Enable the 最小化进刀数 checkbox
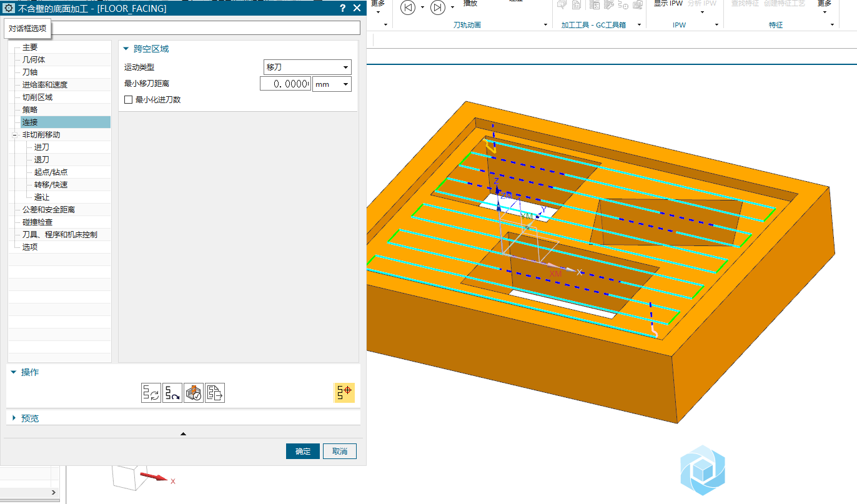Image resolution: width=857 pixels, height=504 pixels. point(129,99)
